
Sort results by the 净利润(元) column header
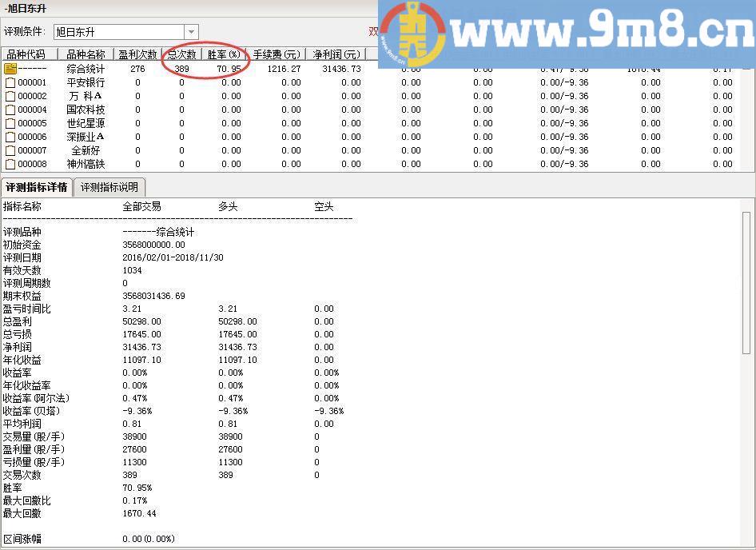pyautogui.click(x=336, y=54)
